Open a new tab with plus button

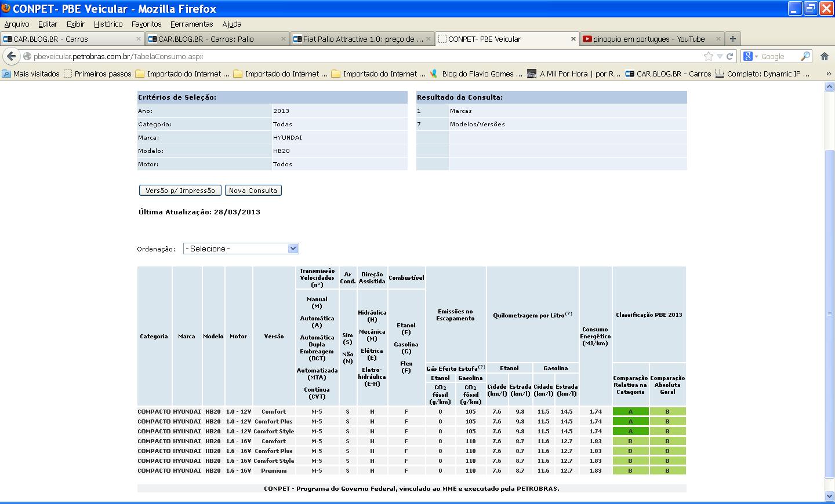tap(733, 39)
